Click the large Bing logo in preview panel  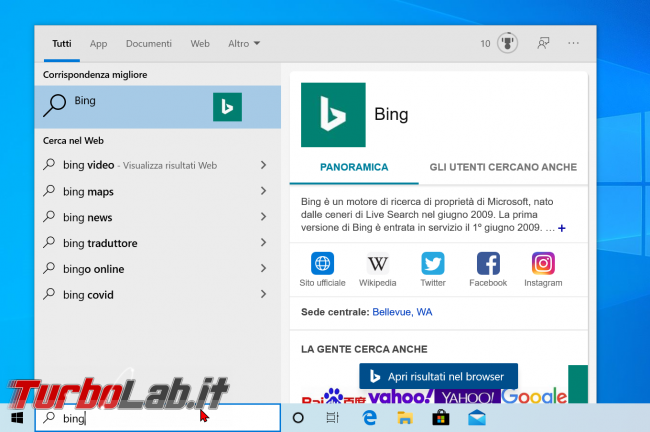click(x=333, y=115)
